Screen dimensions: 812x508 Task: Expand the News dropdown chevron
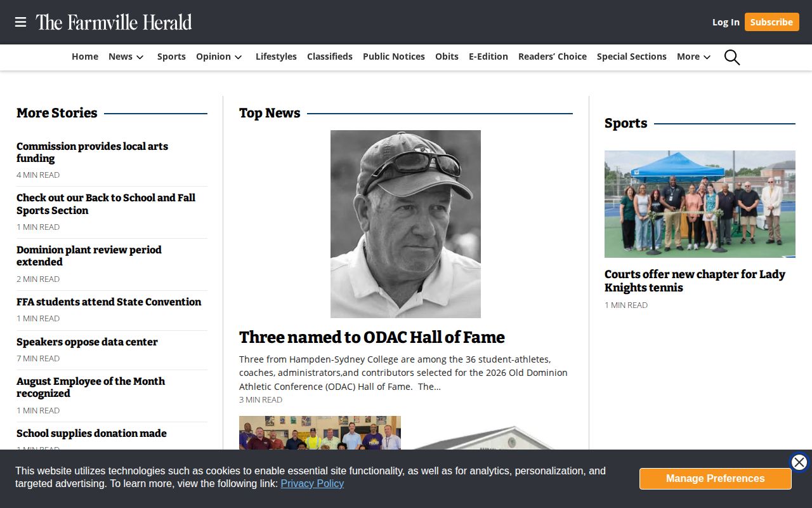click(x=140, y=57)
